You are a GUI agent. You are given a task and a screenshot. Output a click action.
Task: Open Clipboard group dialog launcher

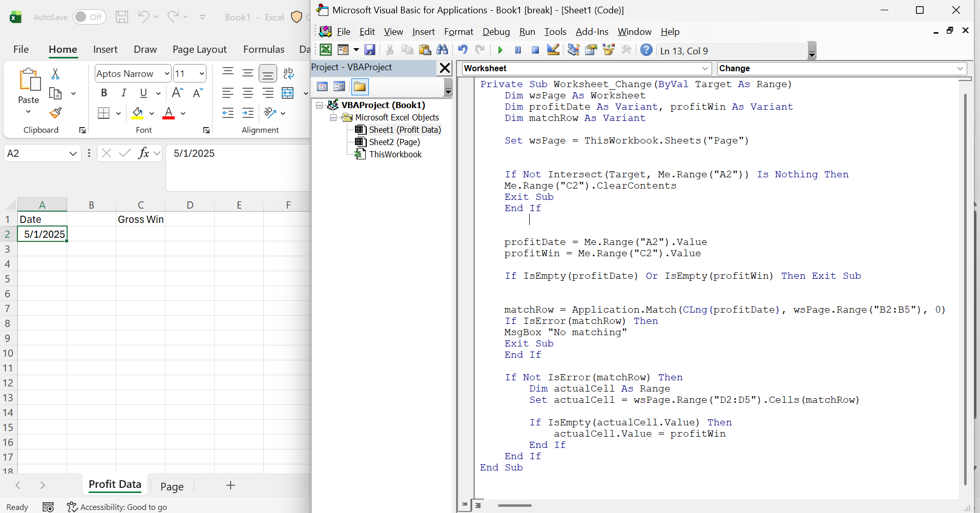point(82,130)
